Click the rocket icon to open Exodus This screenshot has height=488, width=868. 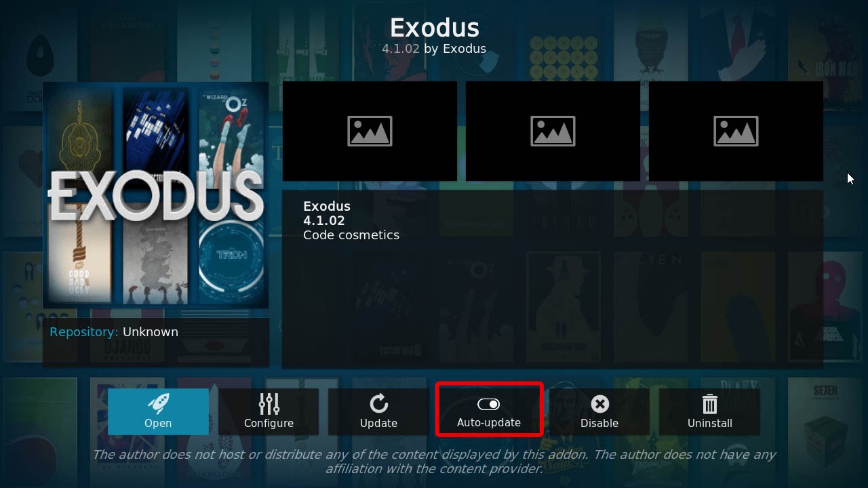click(x=158, y=404)
